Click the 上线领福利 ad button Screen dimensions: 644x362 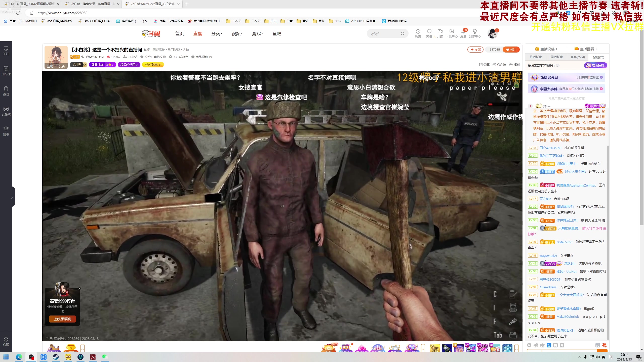pos(62,319)
